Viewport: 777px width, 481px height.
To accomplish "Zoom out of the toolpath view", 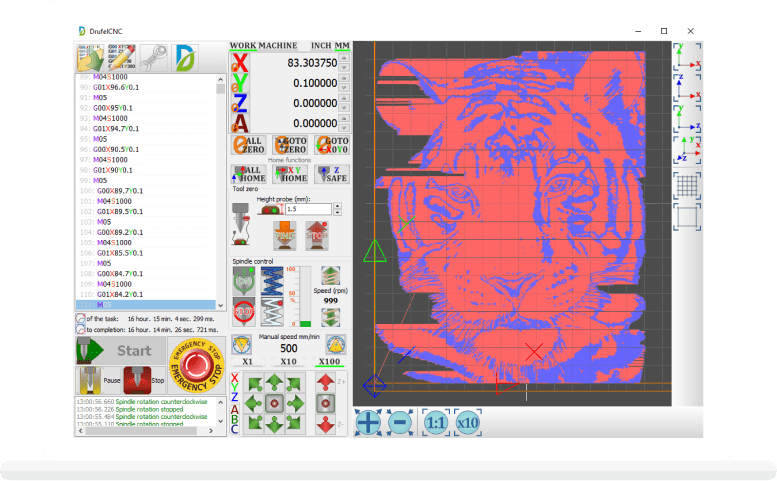I will (x=400, y=423).
